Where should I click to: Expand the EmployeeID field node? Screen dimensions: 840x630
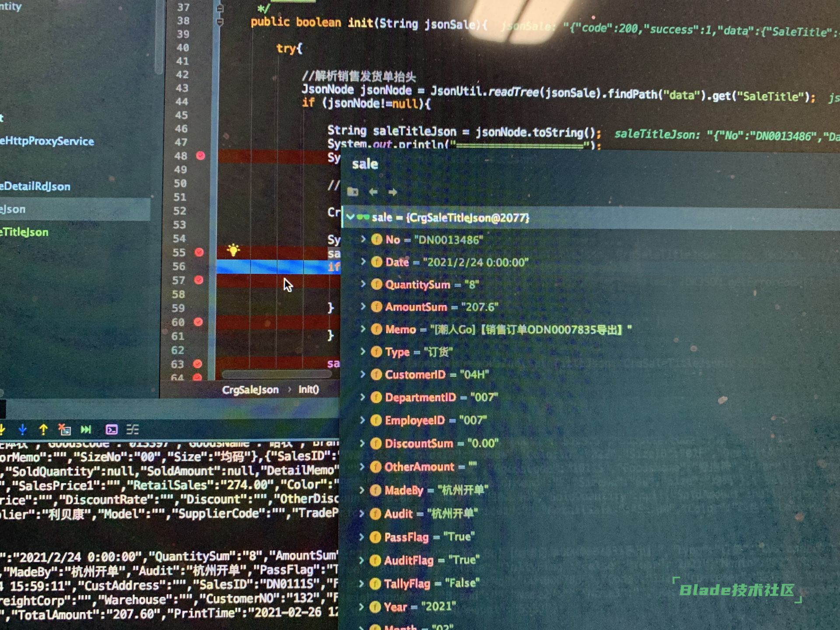coord(362,420)
